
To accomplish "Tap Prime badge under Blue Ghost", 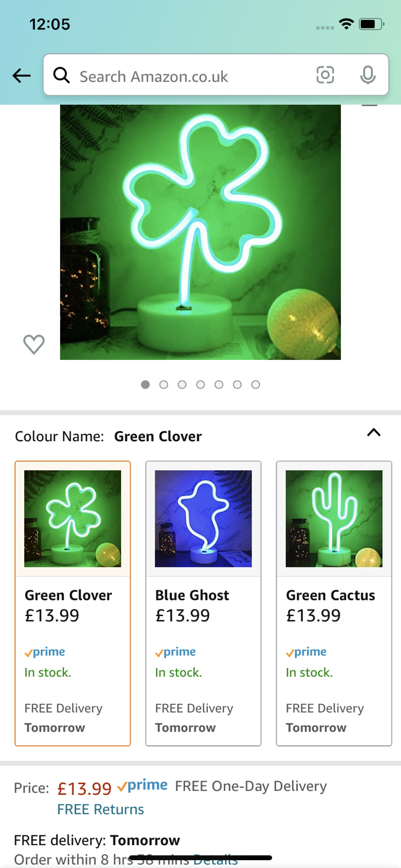I will (x=175, y=652).
